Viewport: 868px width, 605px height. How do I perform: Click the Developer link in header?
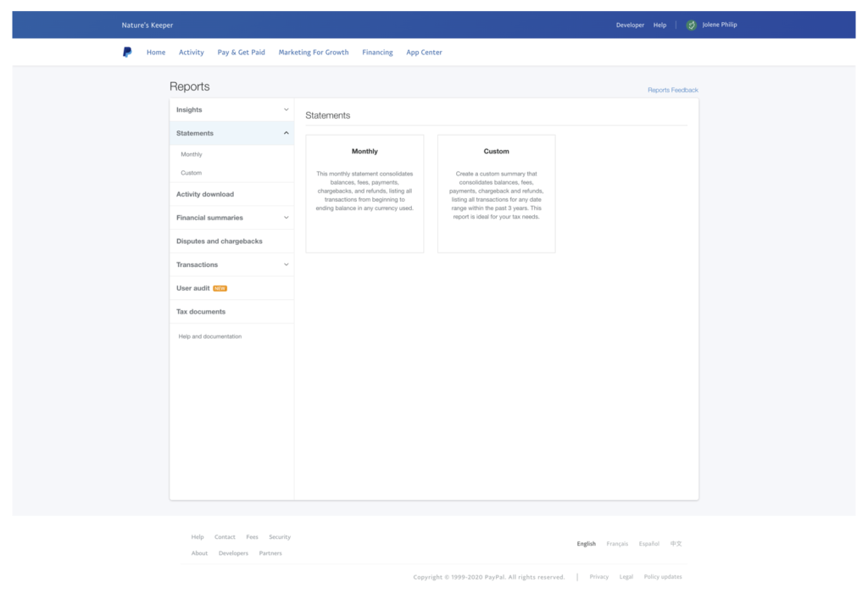click(x=630, y=25)
